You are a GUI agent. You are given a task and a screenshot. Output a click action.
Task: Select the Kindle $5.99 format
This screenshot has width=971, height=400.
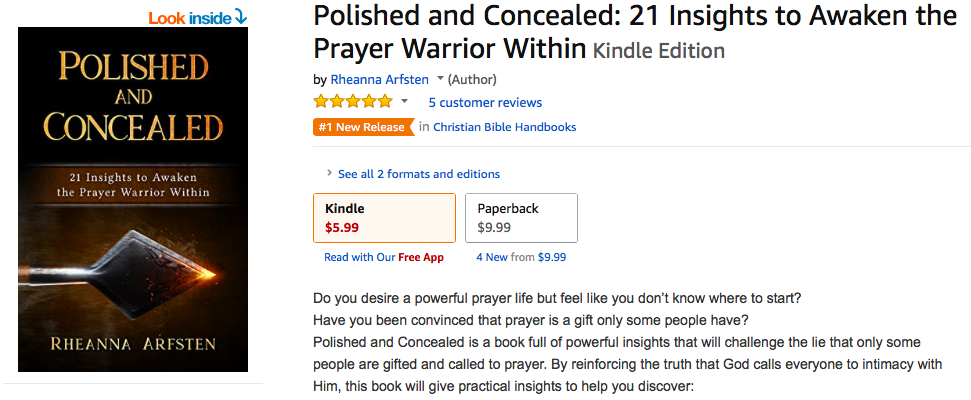click(384, 218)
